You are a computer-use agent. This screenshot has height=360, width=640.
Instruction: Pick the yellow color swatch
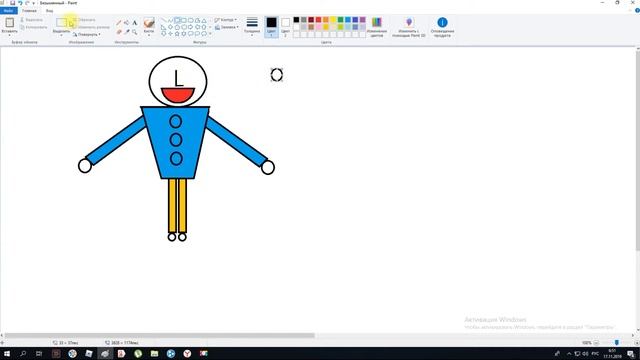[333, 20]
